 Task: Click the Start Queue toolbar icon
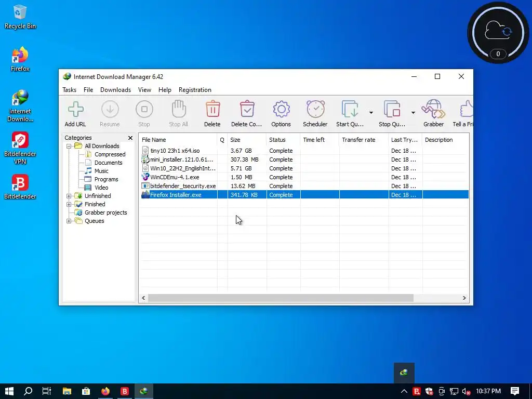click(x=350, y=109)
